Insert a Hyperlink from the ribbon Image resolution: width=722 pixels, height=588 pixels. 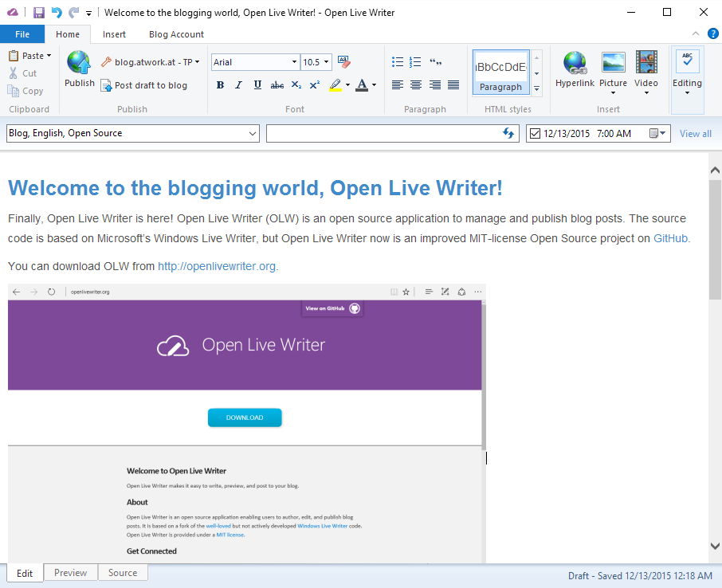point(575,63)
